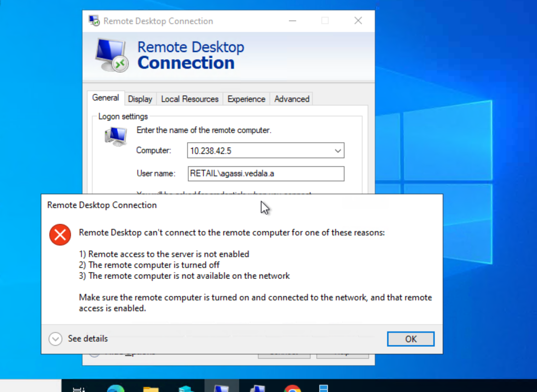
Task: Open File Explorer from the taskbar
Action: [x=151, y=387]
